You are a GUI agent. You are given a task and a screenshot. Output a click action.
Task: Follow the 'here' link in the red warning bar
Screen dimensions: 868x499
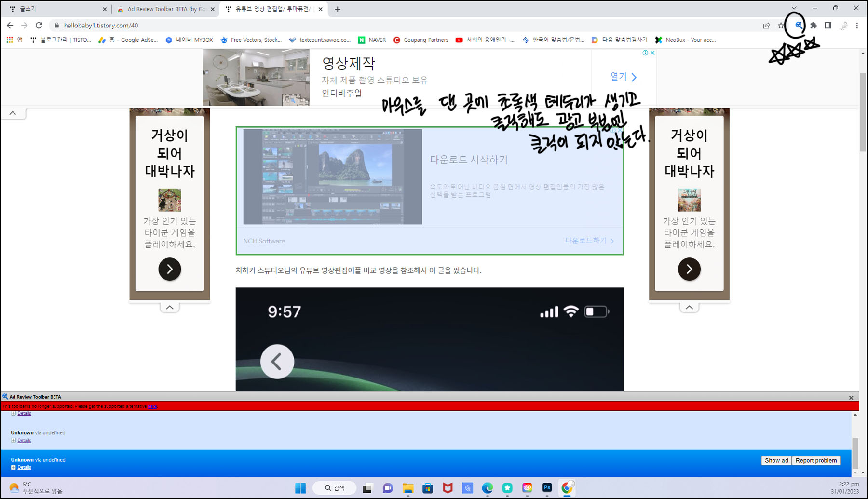[152, 406]
